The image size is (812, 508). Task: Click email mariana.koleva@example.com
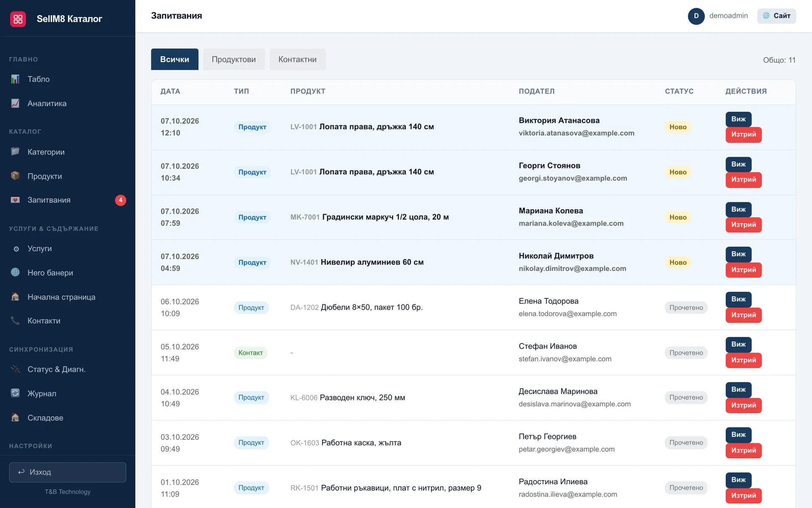pos(571,223)
